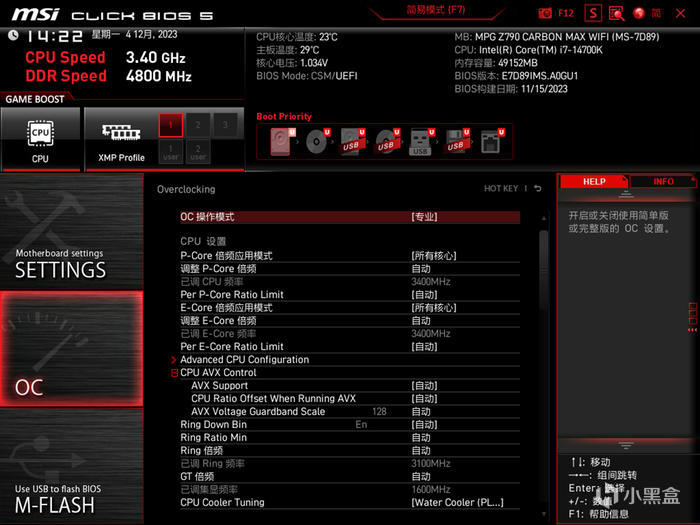Toggle the CPU Game Boost button
The width and height of the screenshot is (700, 525).
[x=40, y=139]
